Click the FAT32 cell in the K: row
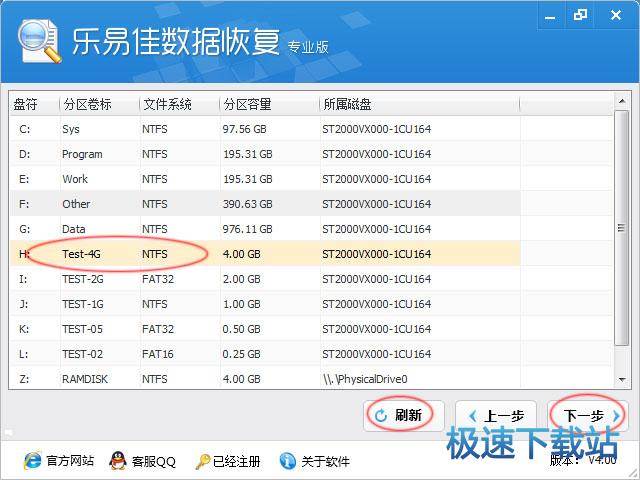This screenshot has width=640, height=480. (158, 329)
